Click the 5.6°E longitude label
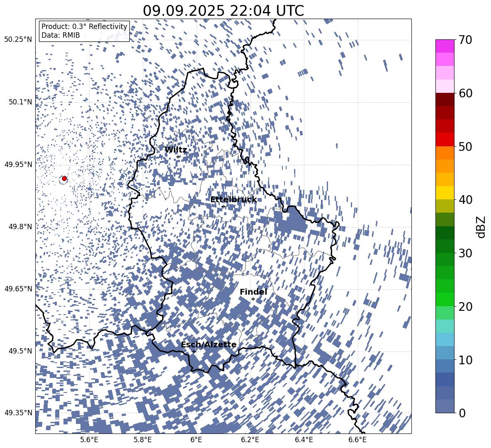Image resolution: width=491 pixels, height=448 pixels. tap(89, 440)
